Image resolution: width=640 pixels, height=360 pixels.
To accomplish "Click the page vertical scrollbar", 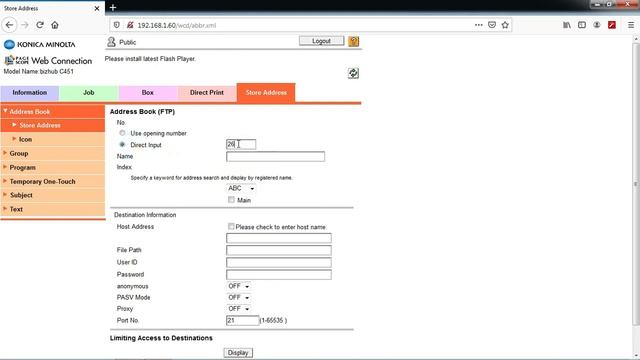I will [x=636, y=184].
